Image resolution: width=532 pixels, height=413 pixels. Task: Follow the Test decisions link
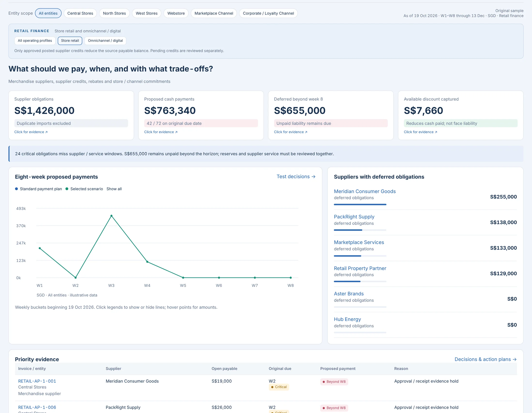296,176
